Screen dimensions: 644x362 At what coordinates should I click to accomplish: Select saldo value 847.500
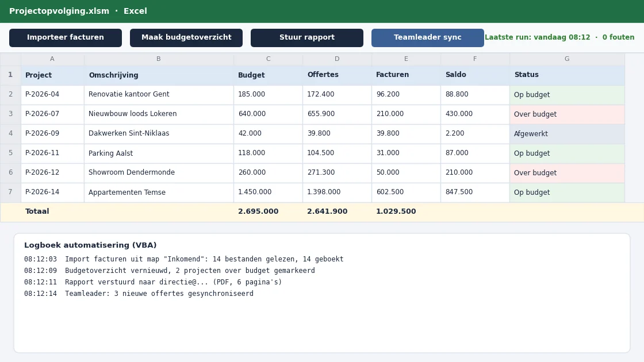tap(475, 192)
